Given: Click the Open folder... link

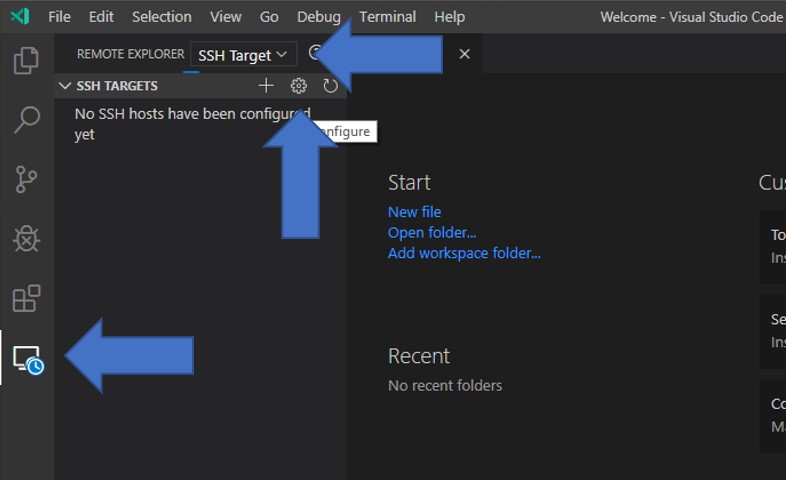Looking at the screenshot, I should click(x=432, y=232).
